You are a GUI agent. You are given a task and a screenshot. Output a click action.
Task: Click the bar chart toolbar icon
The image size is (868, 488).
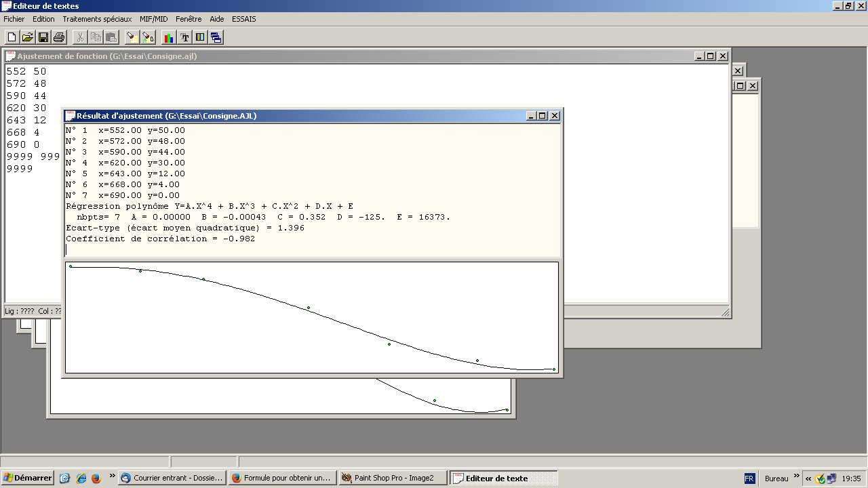(x=169, y=37)
